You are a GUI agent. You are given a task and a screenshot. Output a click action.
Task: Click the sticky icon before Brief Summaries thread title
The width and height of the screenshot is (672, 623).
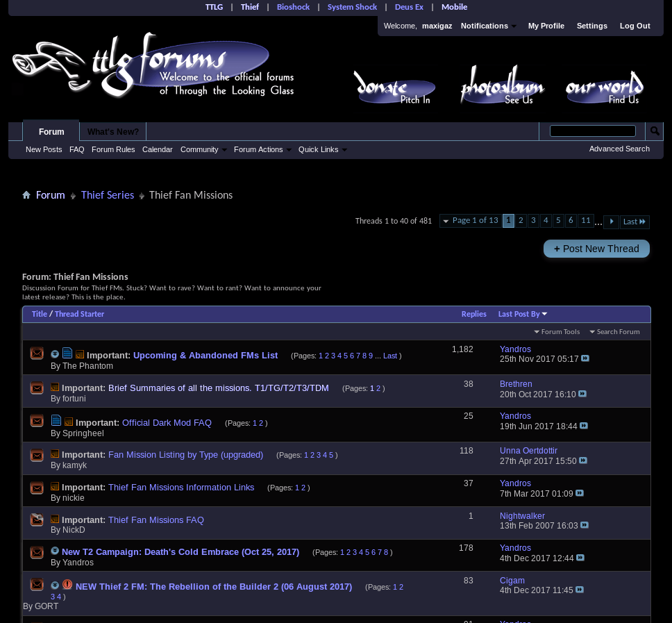55,387
